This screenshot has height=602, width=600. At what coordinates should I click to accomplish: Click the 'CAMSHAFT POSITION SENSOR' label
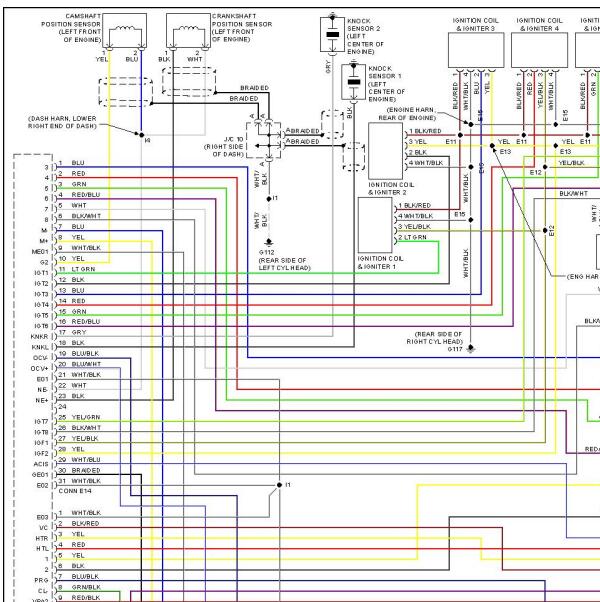tap(71, 28)
